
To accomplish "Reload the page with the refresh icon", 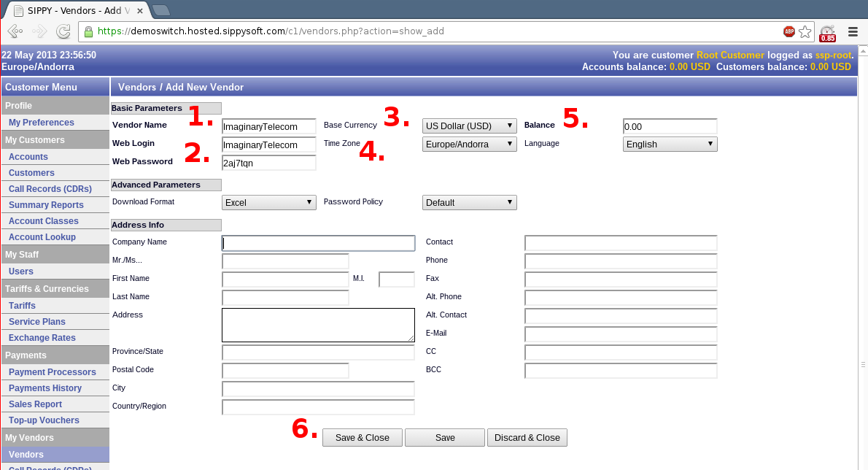I will [x=63, y=31].
